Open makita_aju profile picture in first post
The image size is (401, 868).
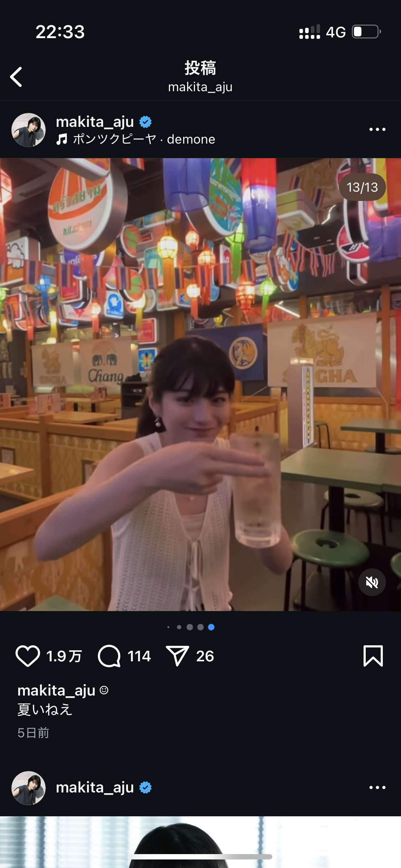point(29,130)
